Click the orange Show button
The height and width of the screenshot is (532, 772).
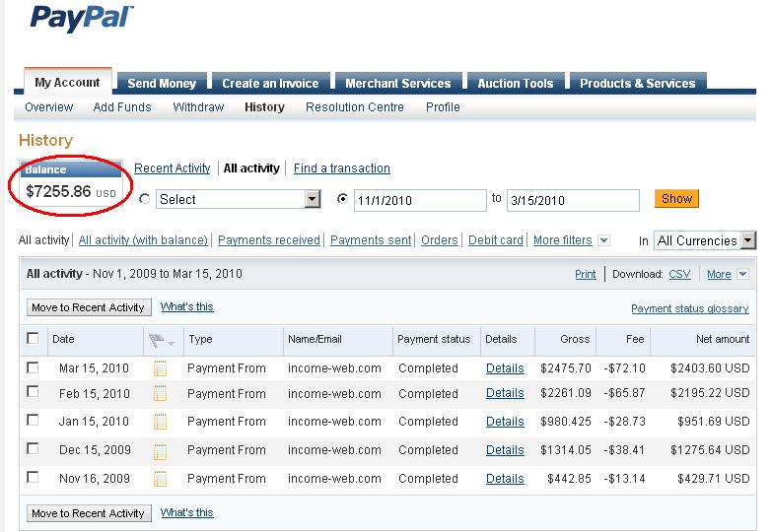pos(676,198)
